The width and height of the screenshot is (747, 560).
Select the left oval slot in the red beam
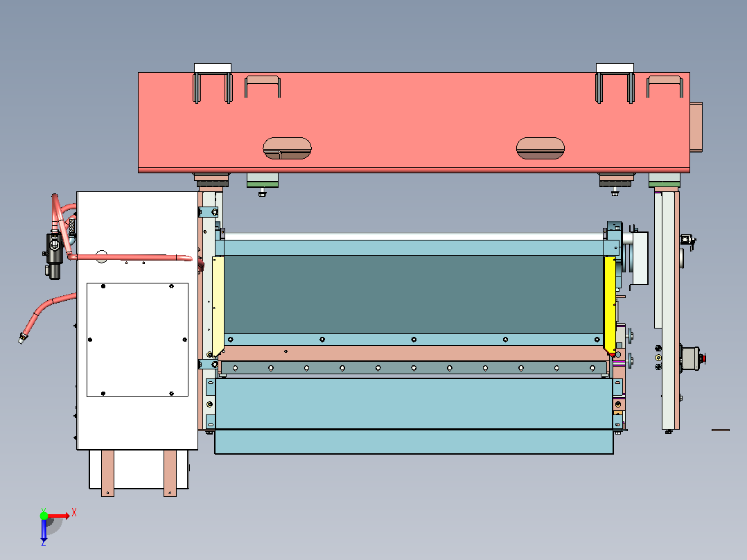[288, 148]
